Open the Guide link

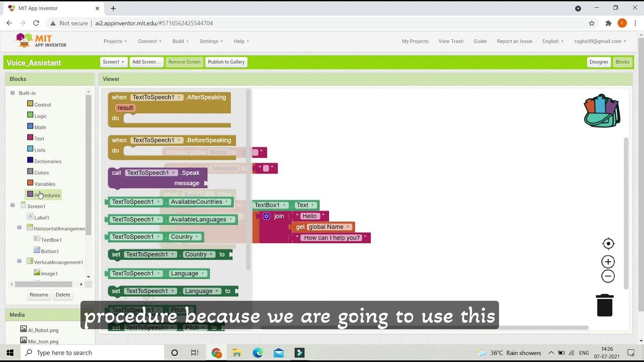(x=480, y=41)
